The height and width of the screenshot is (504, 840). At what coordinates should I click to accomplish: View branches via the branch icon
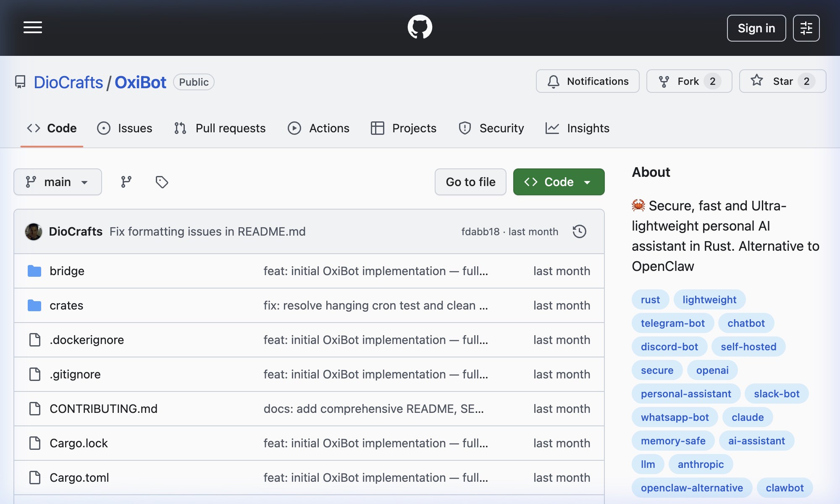[126, 182]
